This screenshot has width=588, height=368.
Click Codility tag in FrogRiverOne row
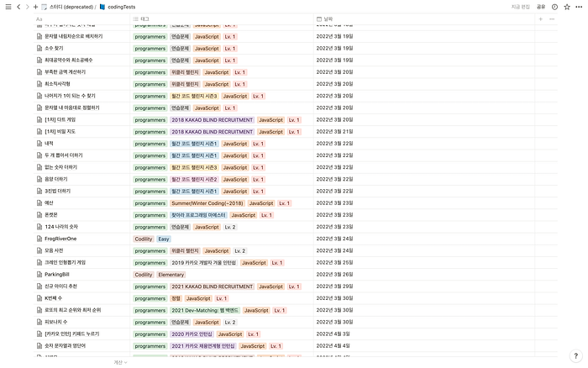tap(144, 239)
